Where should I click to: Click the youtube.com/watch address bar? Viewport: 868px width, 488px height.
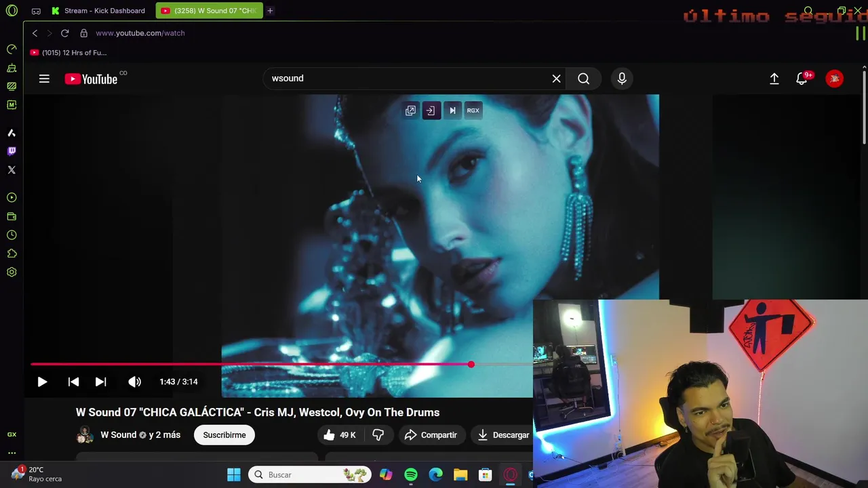pos(140,33)
